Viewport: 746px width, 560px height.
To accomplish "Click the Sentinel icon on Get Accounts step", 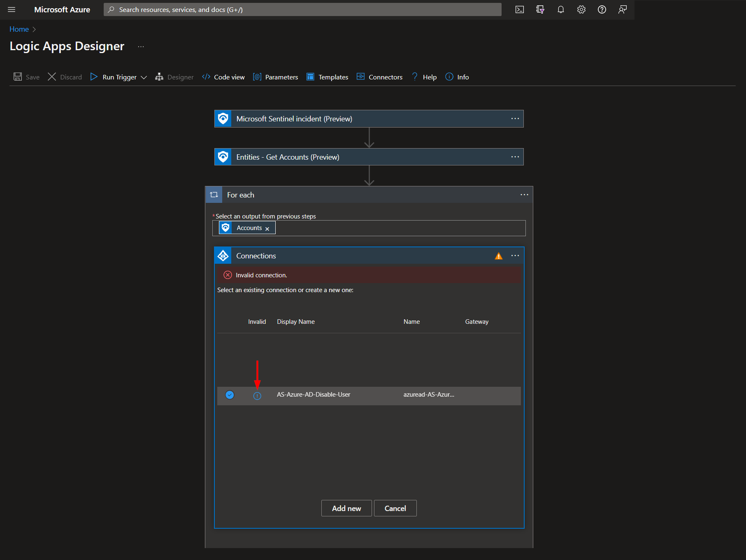I will tap(223, 157).
